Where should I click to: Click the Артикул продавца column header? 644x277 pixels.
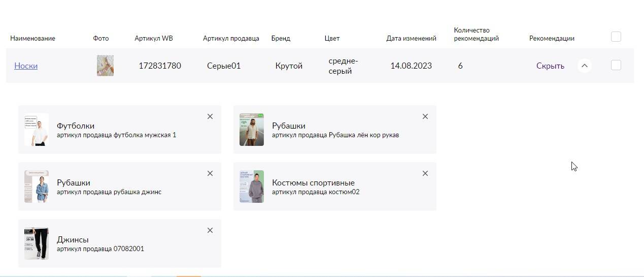click(231, 38)
